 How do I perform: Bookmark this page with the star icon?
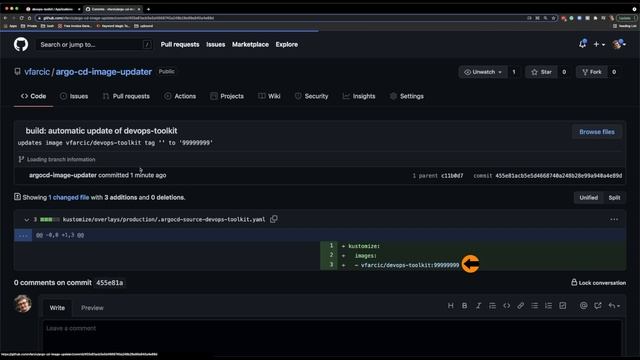click(553, 18)
